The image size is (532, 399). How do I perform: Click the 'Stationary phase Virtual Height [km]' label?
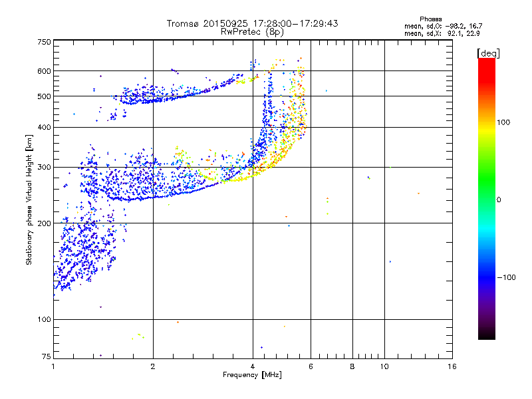tap(29, 199)
